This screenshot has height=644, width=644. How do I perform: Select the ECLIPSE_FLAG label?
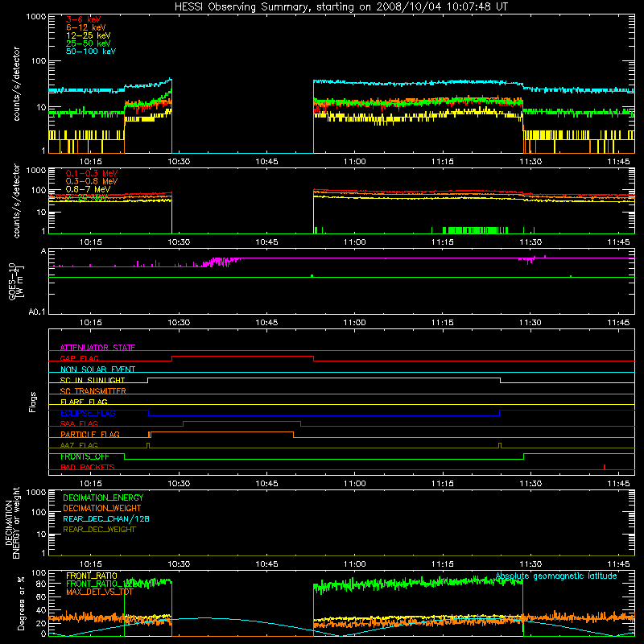coord(88,413)
